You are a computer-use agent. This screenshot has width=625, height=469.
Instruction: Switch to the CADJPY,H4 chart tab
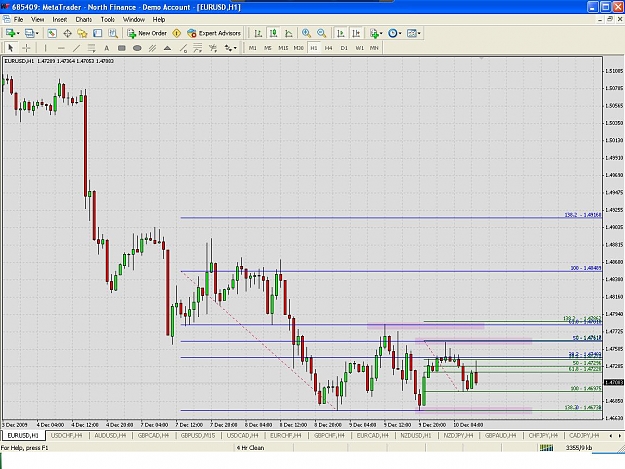pyautogui.click(x=584, y=436)
